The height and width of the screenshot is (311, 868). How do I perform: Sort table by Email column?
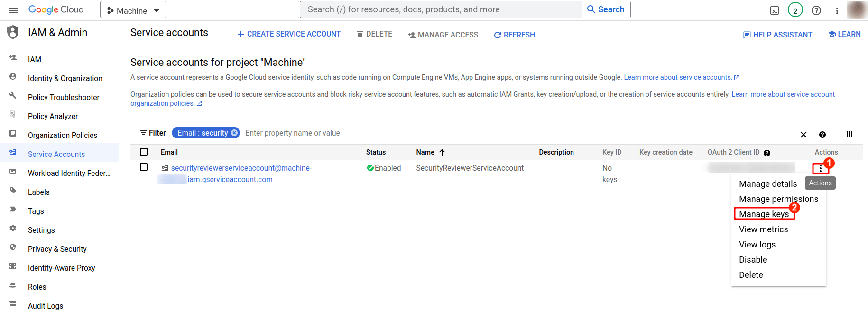pyautogui.click(x=169, y=152)
